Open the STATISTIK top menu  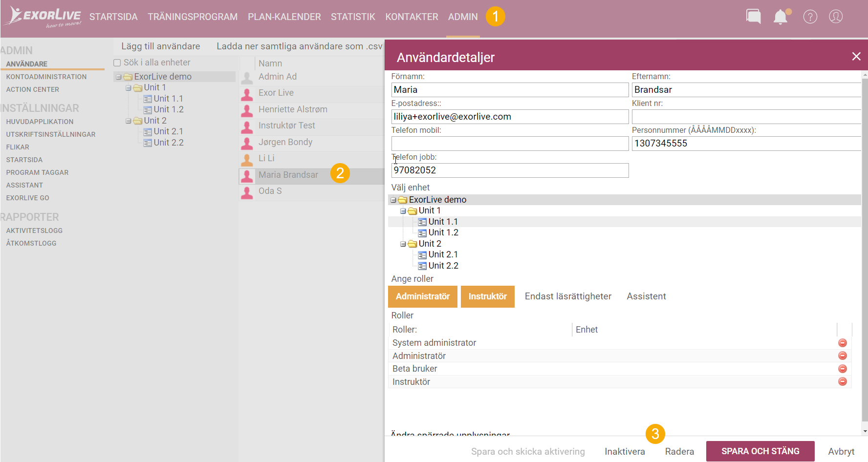(353, 17)
